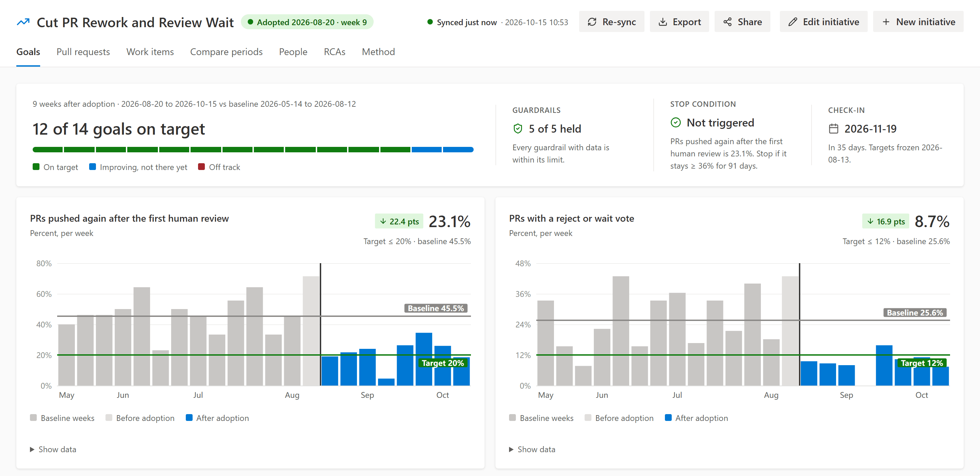Click the down arrow in 22.4 pts badge
Screen dimensions: 980x476
click(383, 221)
